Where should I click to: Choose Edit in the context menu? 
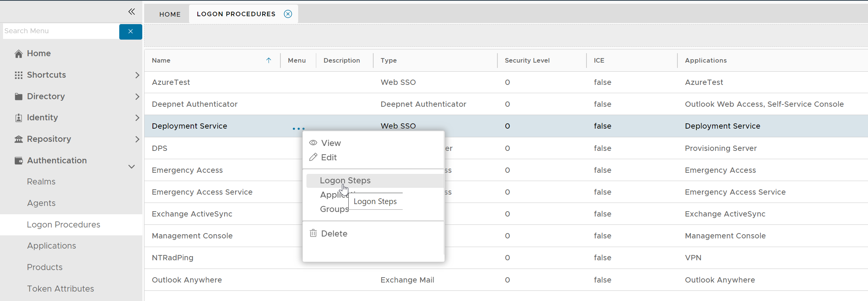click(x=329, y=157)
